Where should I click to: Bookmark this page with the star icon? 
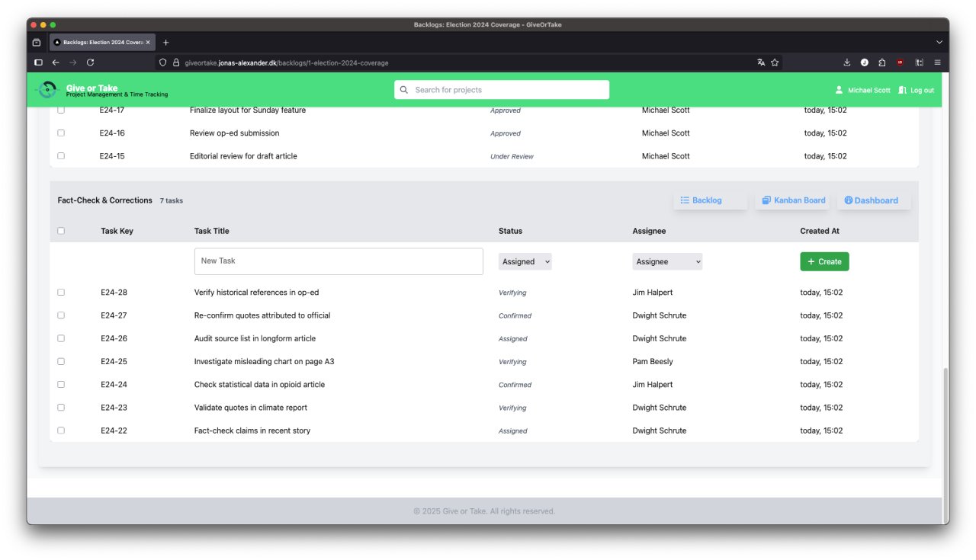(x=775, y=62)
